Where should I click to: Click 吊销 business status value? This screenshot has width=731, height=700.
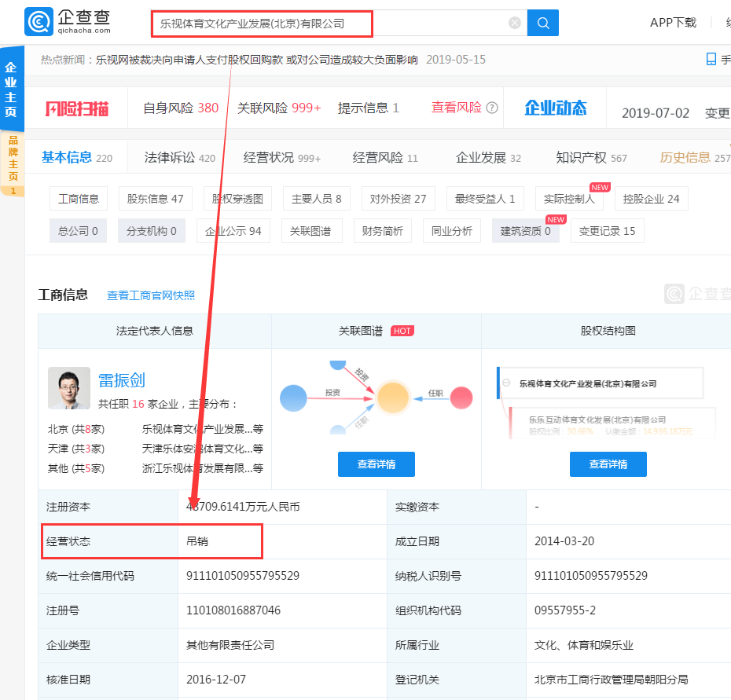tap(197, 541)
